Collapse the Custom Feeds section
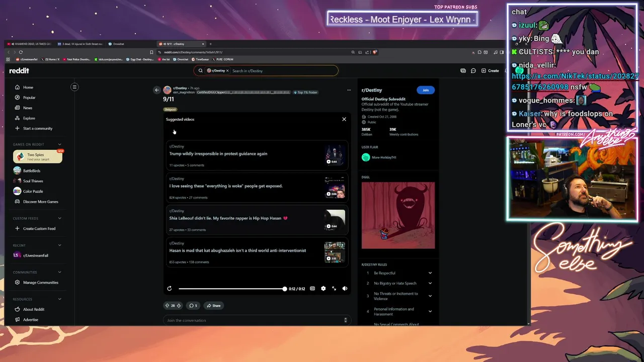Screen dimensions: 644x362 point(59,218)
